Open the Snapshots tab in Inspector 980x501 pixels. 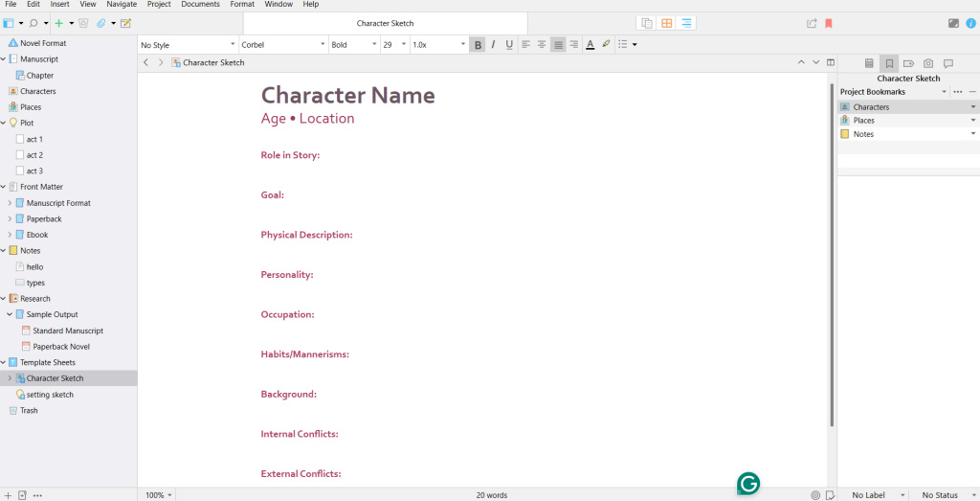pyautogui.click(x=927, y=63)
